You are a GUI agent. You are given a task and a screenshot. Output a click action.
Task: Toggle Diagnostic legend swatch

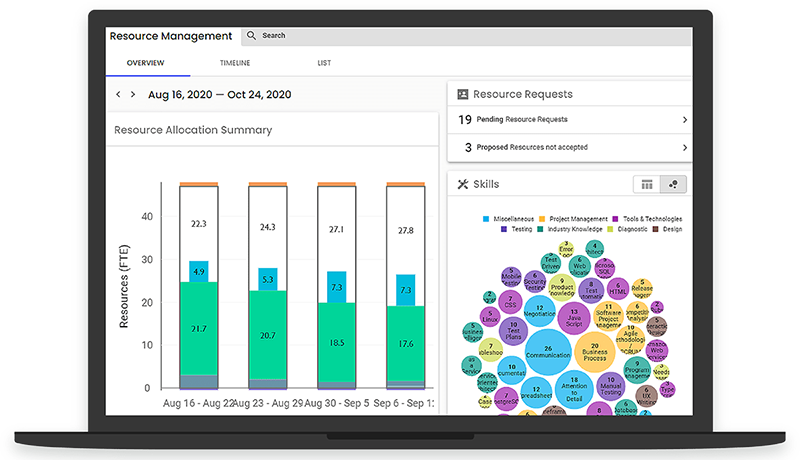pos(610,229)
